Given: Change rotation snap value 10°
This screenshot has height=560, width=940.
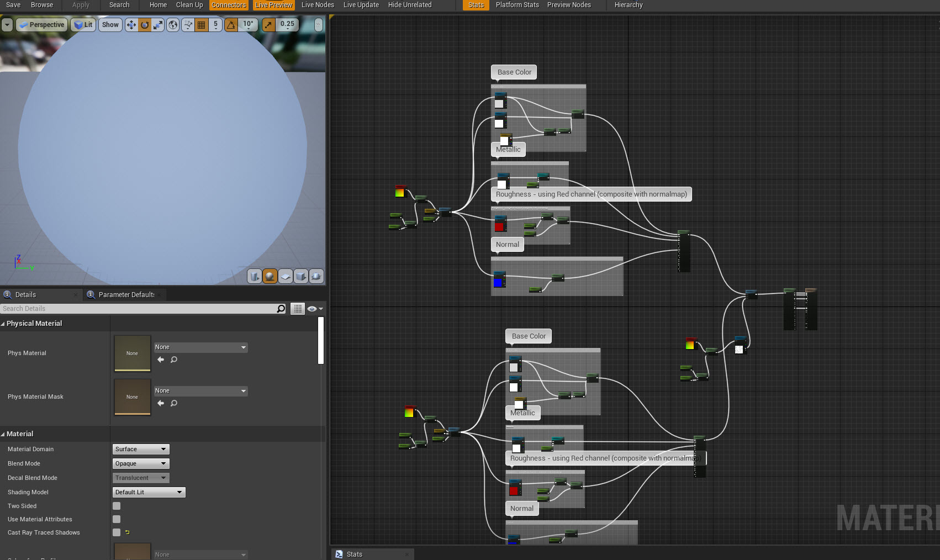Looking at the screenshot, I should click(x=248, y=25).
